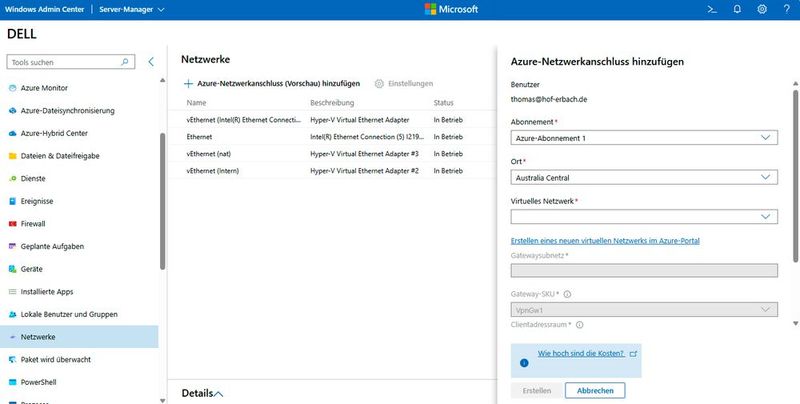Click the plus icon for Azure-Netzwerkanschluss
Screen dimensions: 800x404
[x=188, y=84]
